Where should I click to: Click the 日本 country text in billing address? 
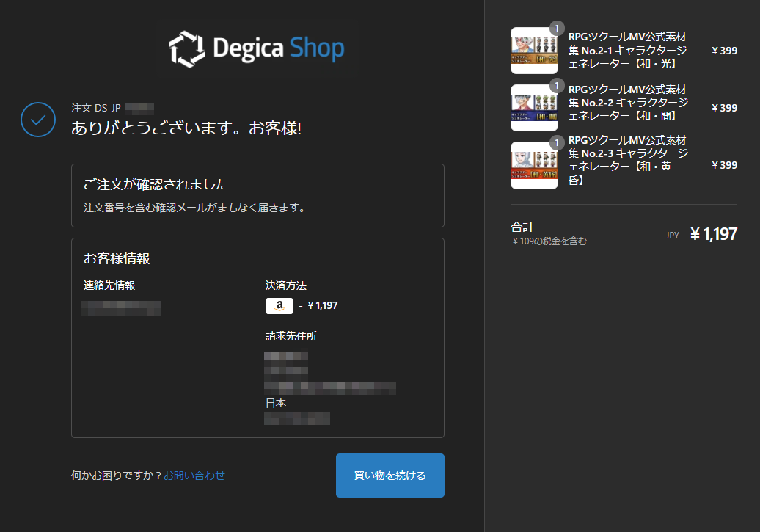276,403
